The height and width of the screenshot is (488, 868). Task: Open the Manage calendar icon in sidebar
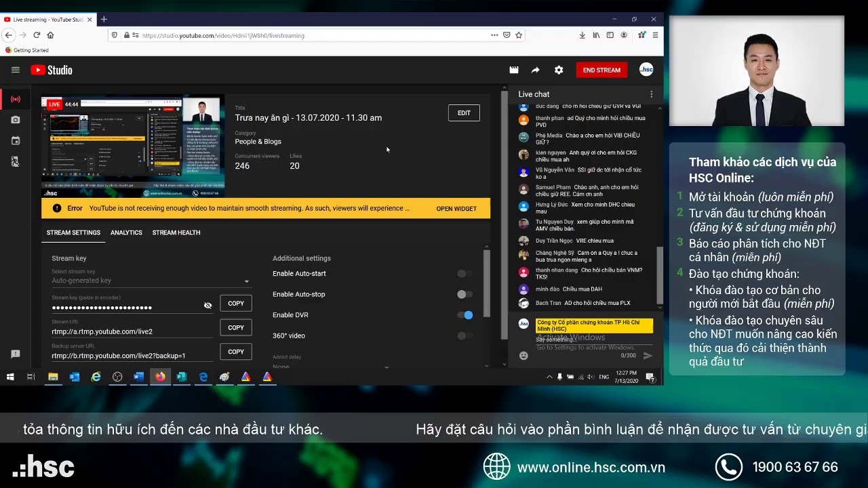(16, 141)
